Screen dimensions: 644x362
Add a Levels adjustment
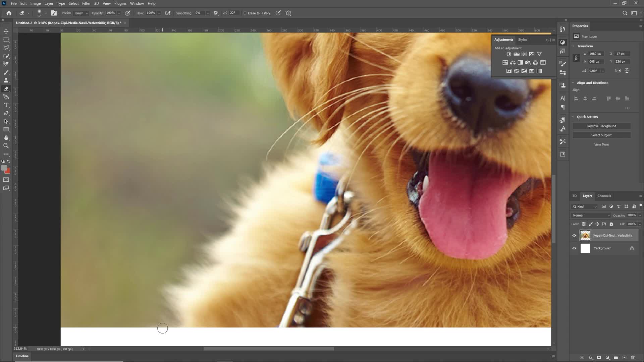pyautogui.click(x=517, y=54)
